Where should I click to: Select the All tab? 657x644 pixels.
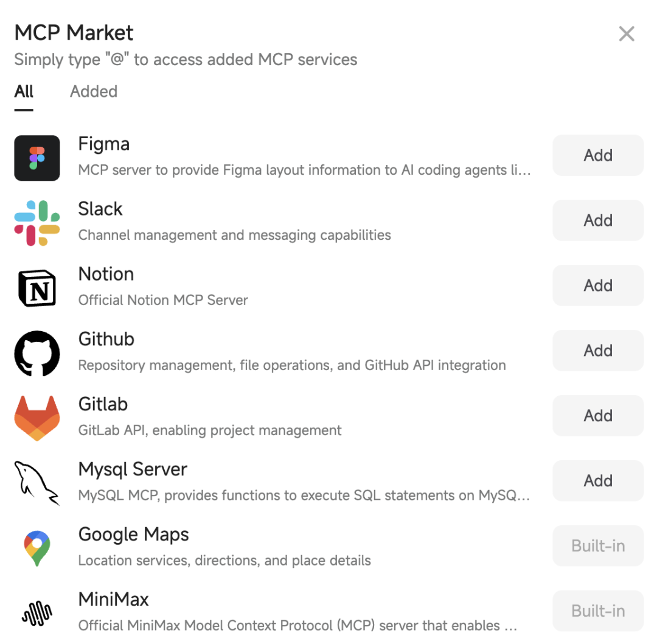click(x=24, y=91)
